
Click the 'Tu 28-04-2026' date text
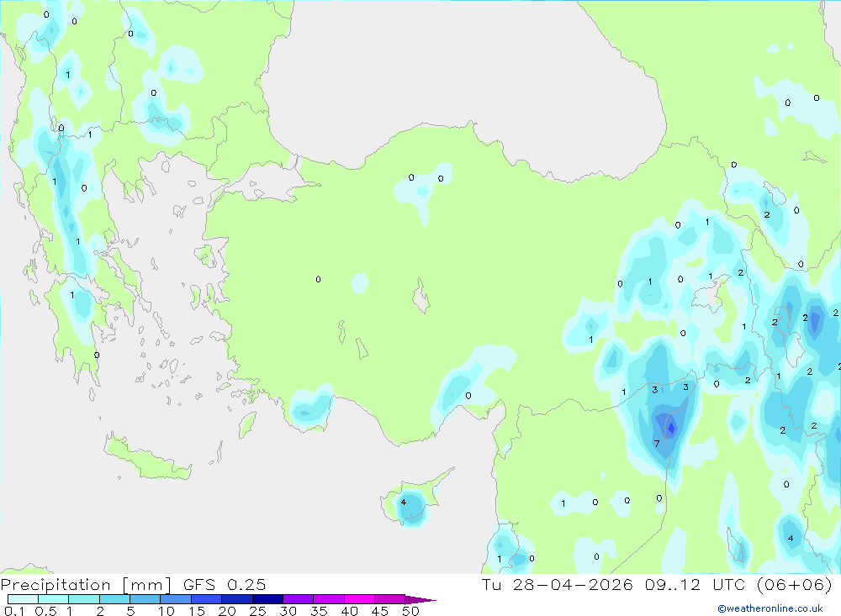[558, 584]
